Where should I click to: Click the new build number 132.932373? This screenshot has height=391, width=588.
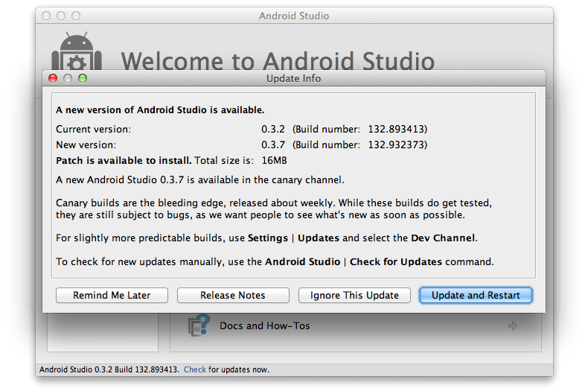pos(396,144)
